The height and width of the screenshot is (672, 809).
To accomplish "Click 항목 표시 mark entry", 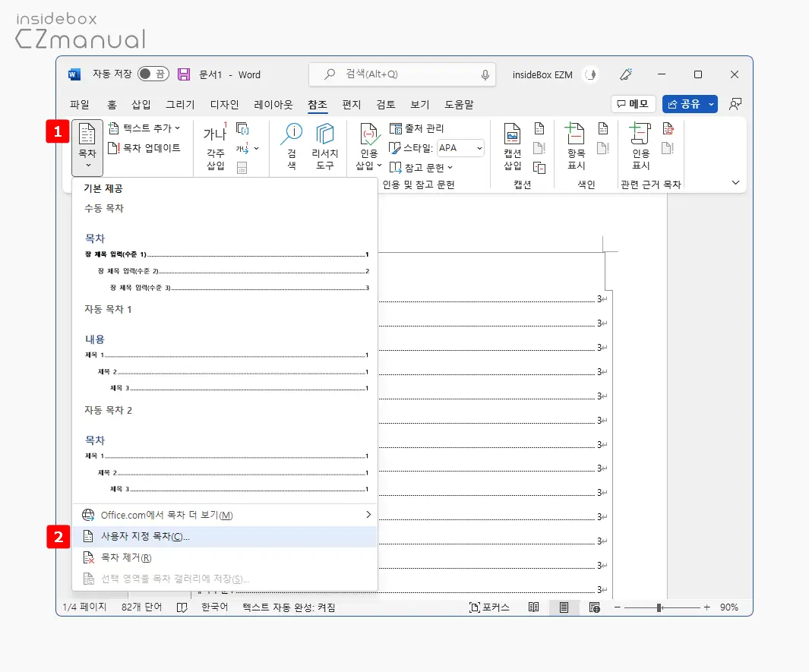I will tap(577, 147).
